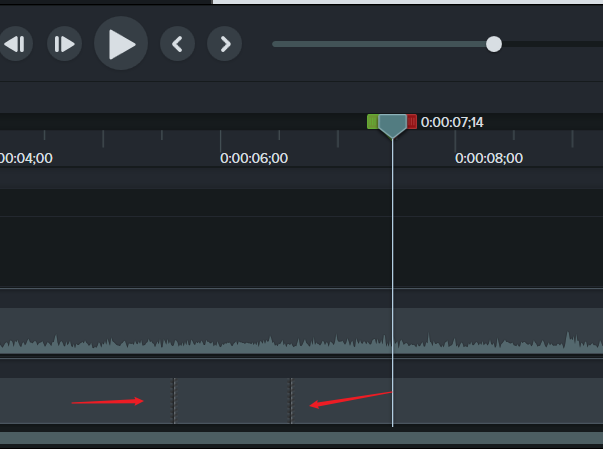Image resolution: width=603 pixels, height=449 pixels.
Task: Click the playhead marker at 0:00:07;14
Action: 392,125
